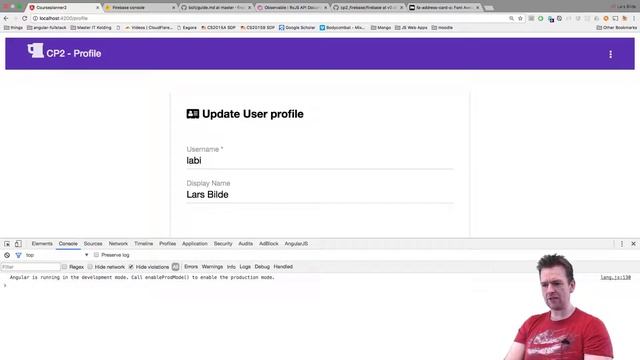Viewport: 640px width, 360px height.
Task: Close the DevTools panel with the X
Action: (x=633, y=244)
